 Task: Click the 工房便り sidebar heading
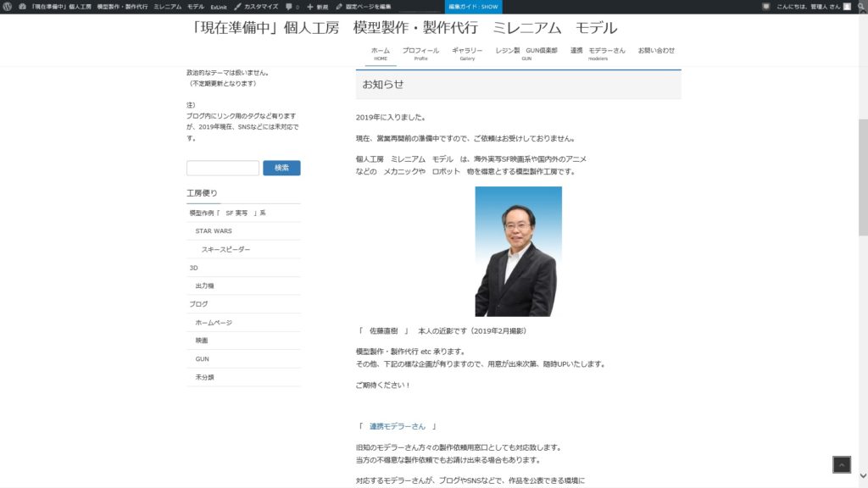click(202, 193)
